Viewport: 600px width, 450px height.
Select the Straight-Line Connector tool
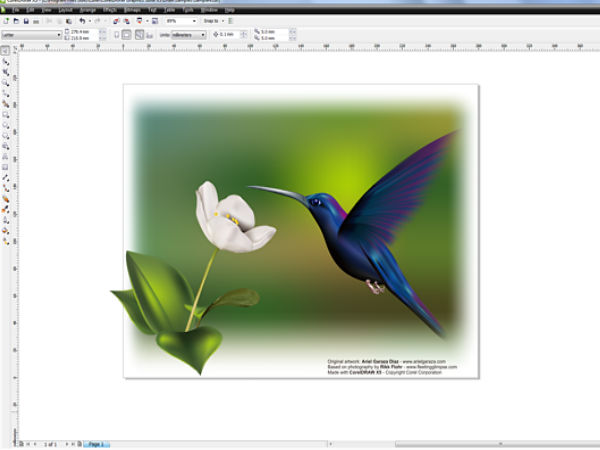click(5, 188)
